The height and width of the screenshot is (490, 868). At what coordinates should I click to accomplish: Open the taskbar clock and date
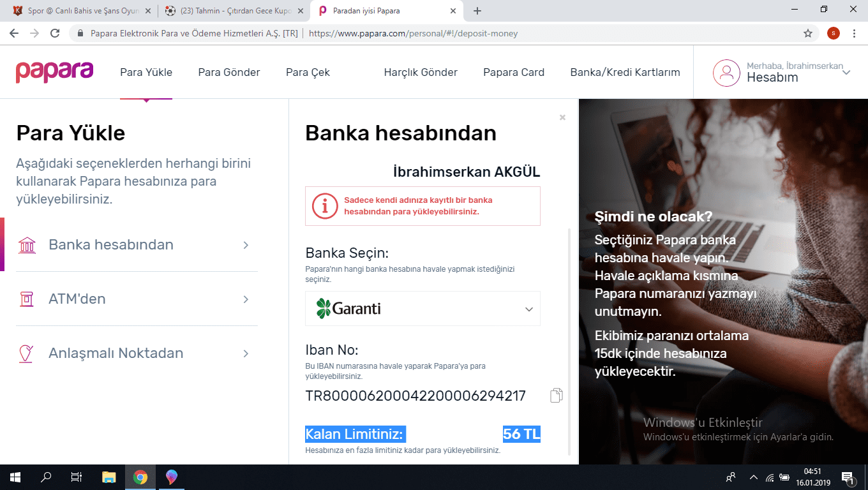(x=812, y=477)
